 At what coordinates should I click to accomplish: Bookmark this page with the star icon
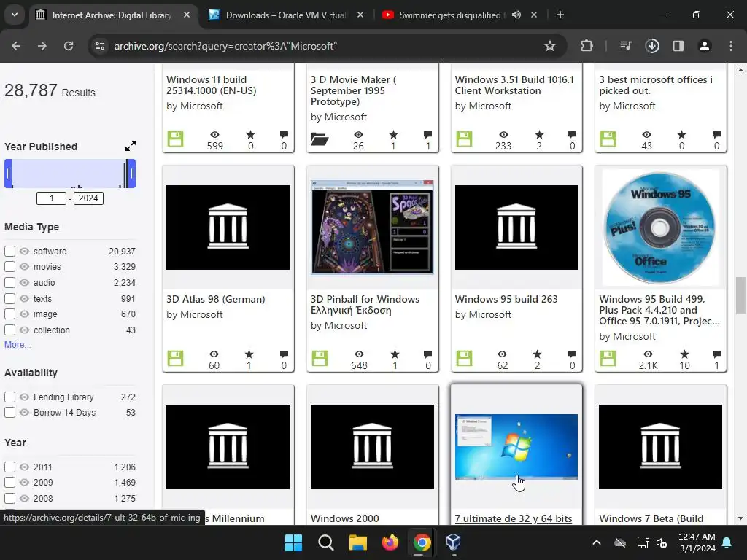click(550, 46)
